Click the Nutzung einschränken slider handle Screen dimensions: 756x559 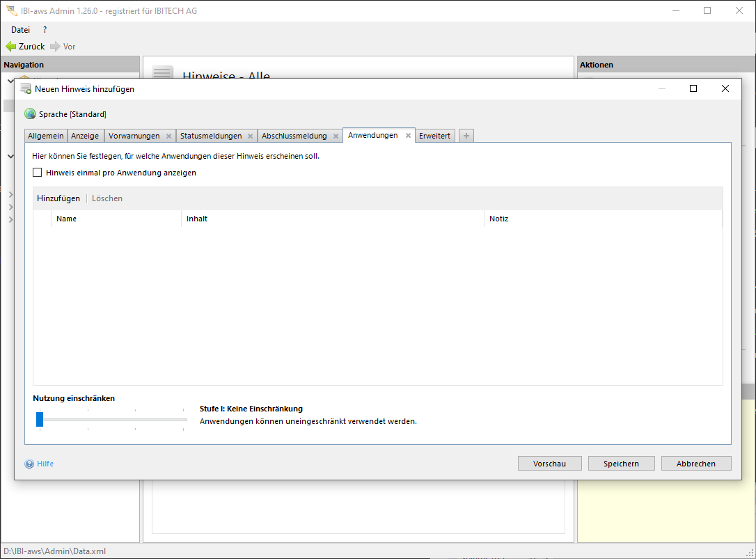[40, 419]
